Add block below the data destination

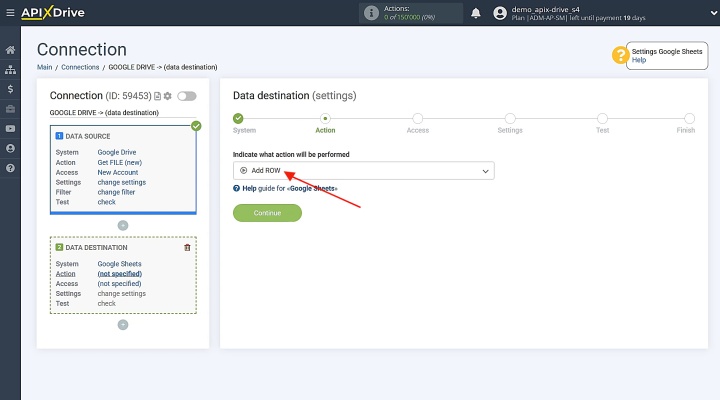pyautogui.click(x=123, y=325)
